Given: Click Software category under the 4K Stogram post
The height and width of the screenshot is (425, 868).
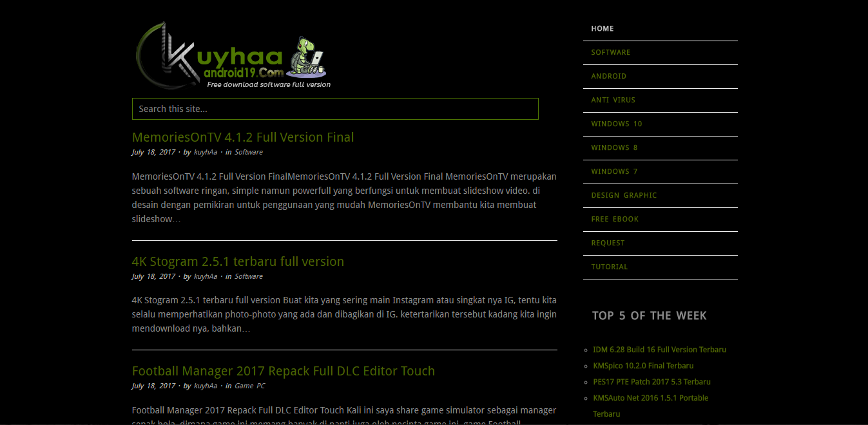Looking at the screenshot, I should coord(249,277).
